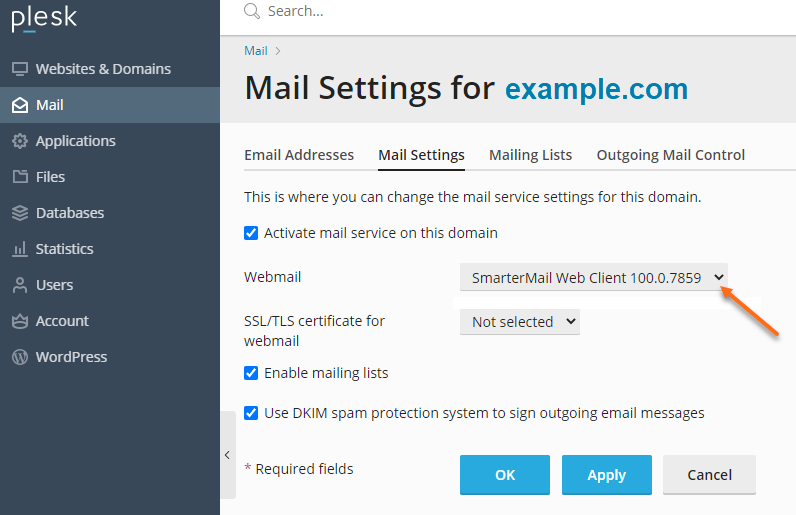796x515 pixels.
Task: Click the Websites & Domains monitor icon
Action: pos(20,69)
